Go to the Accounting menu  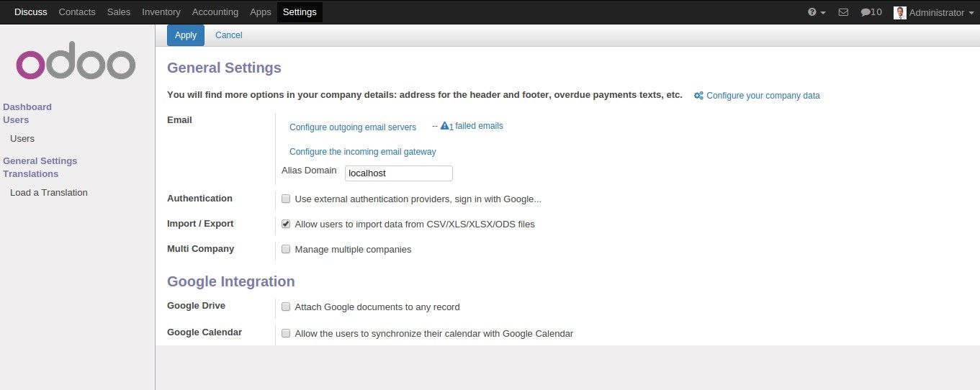click(215, 12)
